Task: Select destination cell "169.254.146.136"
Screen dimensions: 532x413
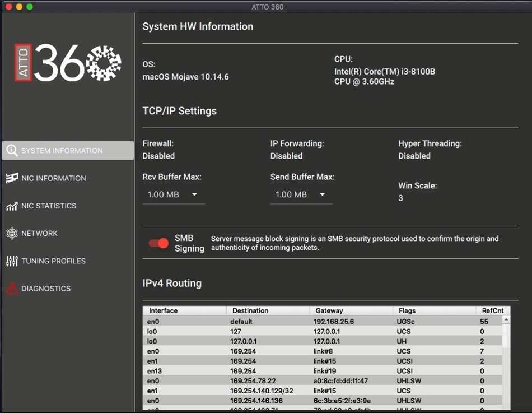Action: click(x=256, y=401)
